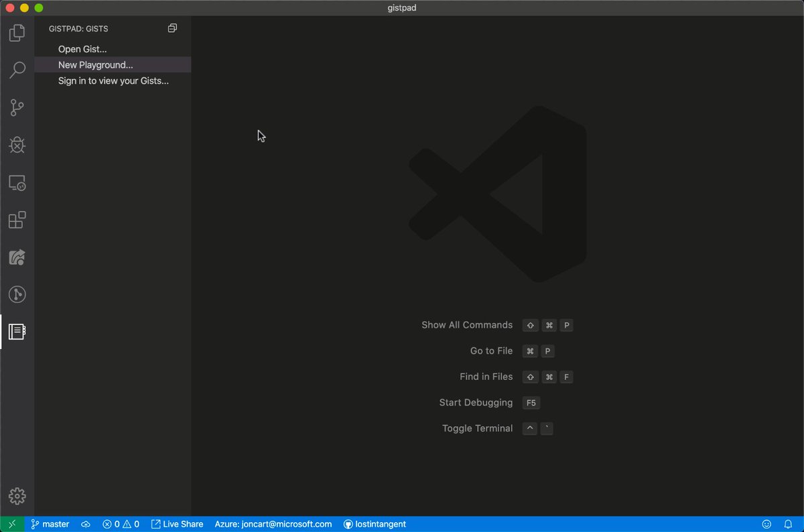Click Sign in to view your Gists...
This screenshot has width=804, height=532.
click(x=113, y=81)
